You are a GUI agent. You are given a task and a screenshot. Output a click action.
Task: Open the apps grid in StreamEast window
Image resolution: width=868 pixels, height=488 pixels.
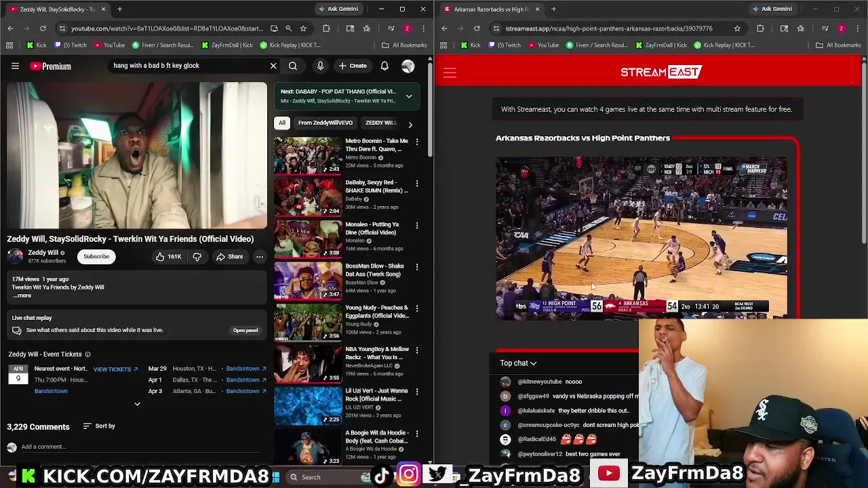coord(443,45)
